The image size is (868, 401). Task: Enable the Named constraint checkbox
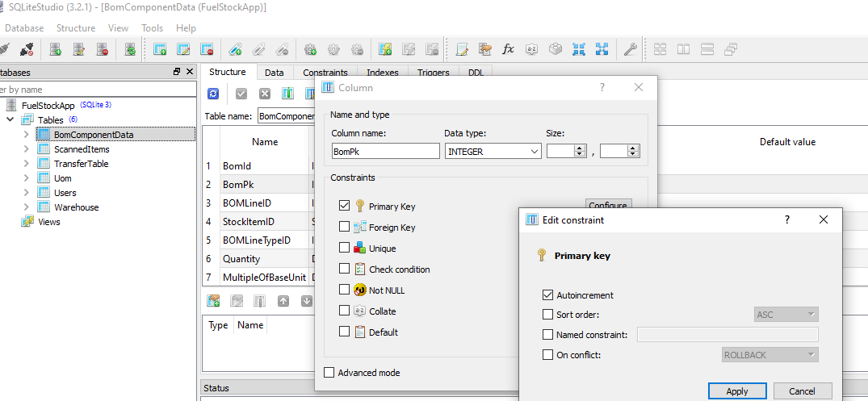click(547, 335)
